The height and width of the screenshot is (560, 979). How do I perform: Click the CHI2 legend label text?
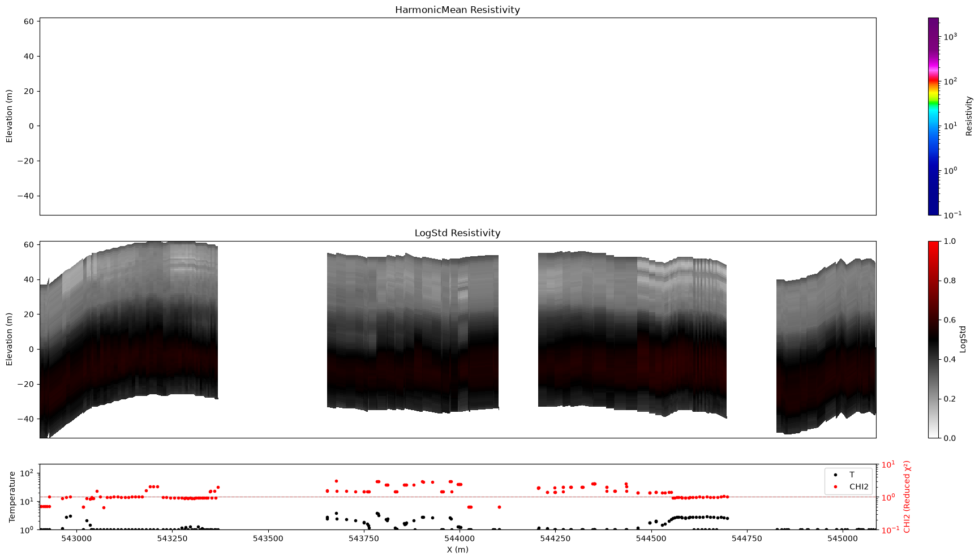859,486
